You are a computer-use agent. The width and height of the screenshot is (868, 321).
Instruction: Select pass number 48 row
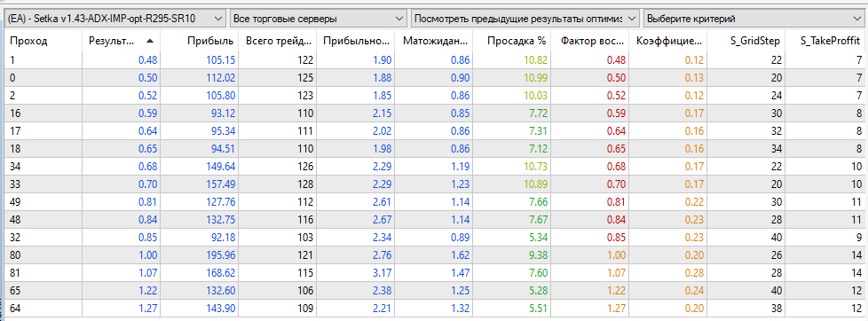(434, 220)
